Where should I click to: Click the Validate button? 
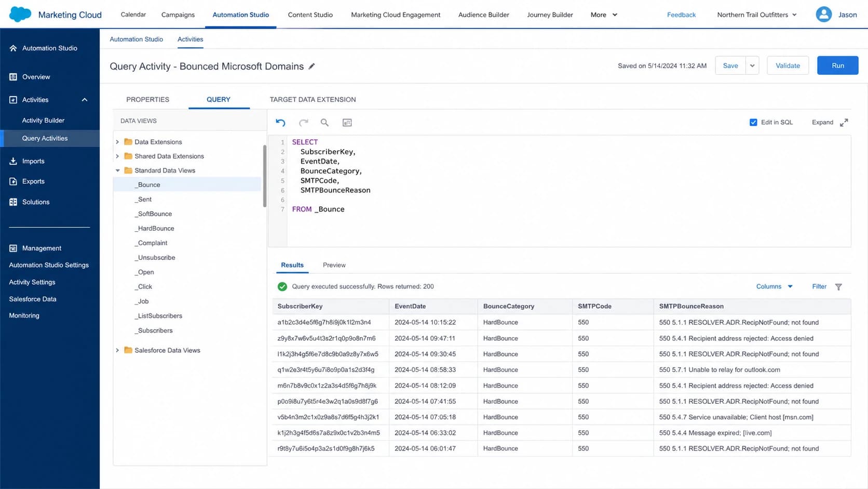788,65
